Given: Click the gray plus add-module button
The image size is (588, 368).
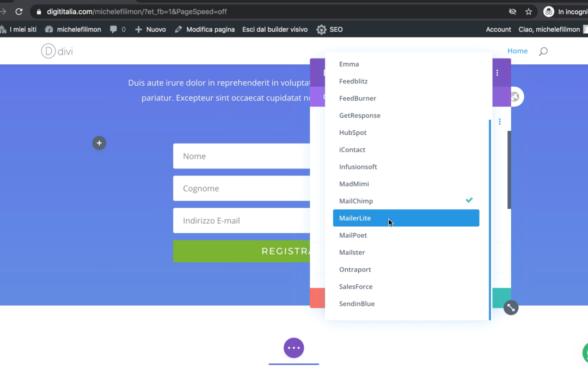Looking at the screenshot, I should click(99, 143).
